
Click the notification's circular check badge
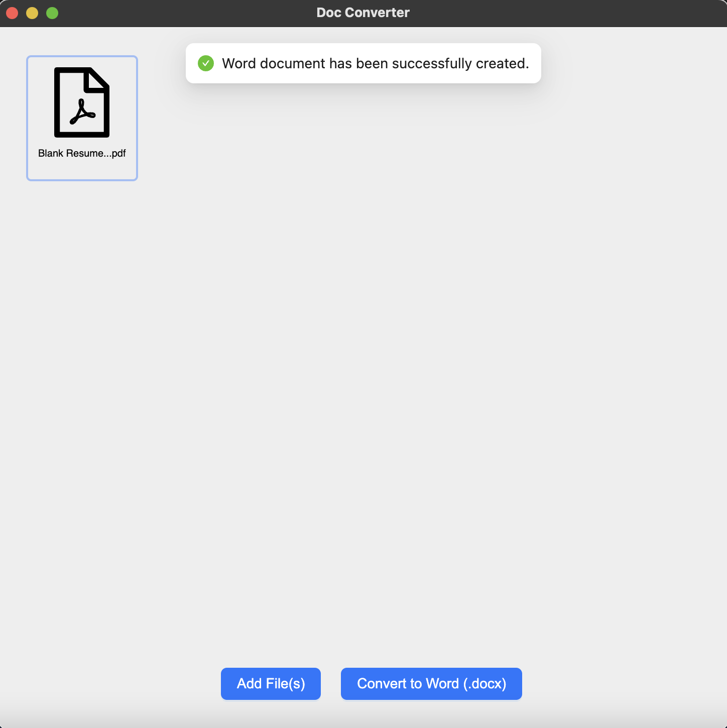pos(206,63)
